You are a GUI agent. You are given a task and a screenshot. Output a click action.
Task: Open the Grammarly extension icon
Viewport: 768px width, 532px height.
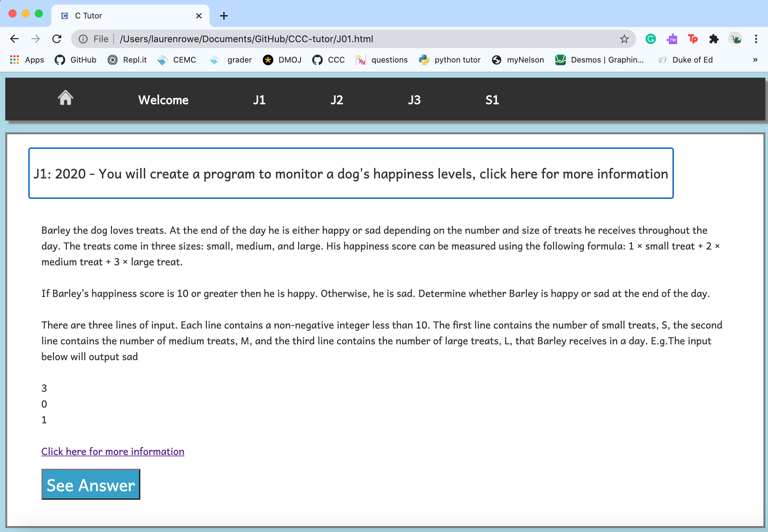(650, 39)
